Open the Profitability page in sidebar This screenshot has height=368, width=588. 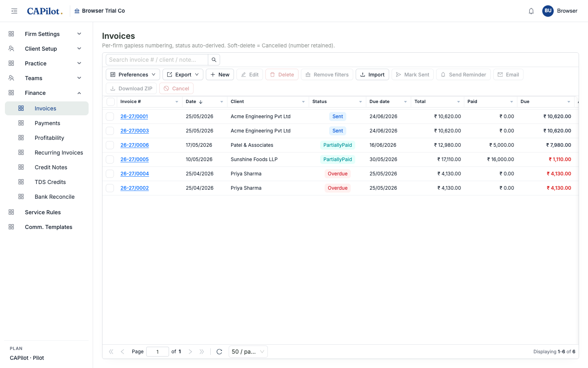[47, 138]
